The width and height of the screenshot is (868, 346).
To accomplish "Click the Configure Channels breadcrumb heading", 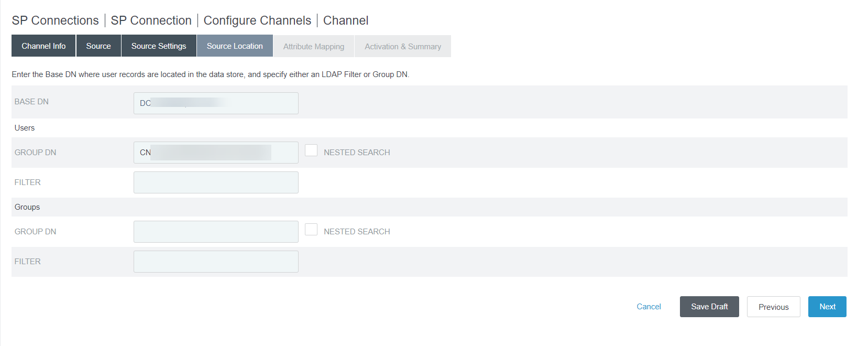I will tap(257, 20).
